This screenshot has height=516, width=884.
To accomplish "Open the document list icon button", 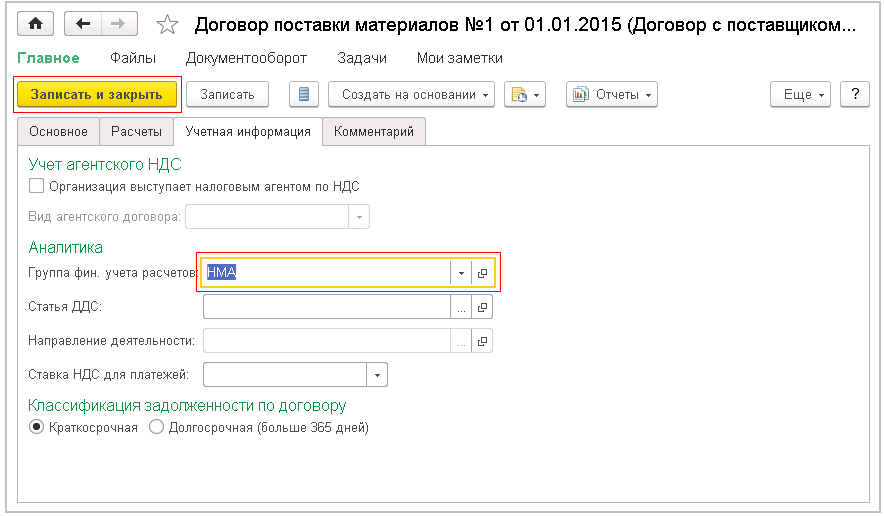I will 304,94.
